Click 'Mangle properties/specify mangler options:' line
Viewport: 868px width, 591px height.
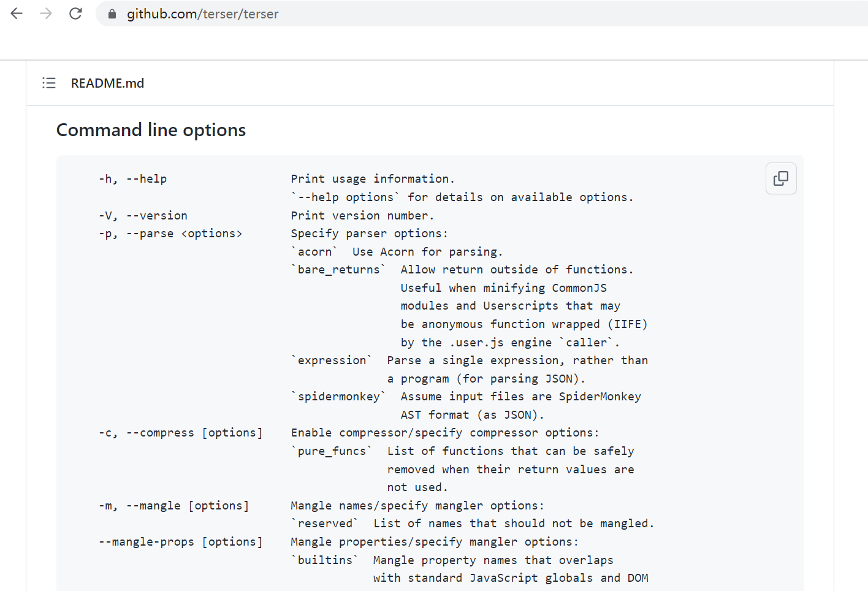coord(435,542)
